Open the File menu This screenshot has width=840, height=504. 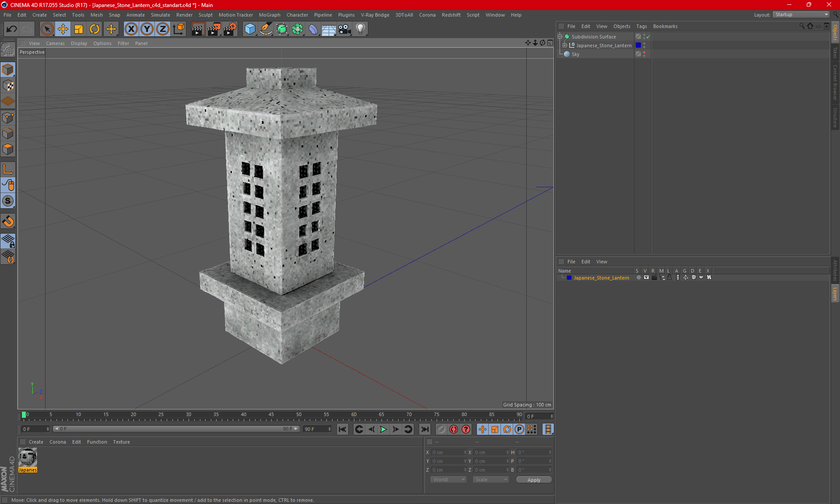pos(7,15)
